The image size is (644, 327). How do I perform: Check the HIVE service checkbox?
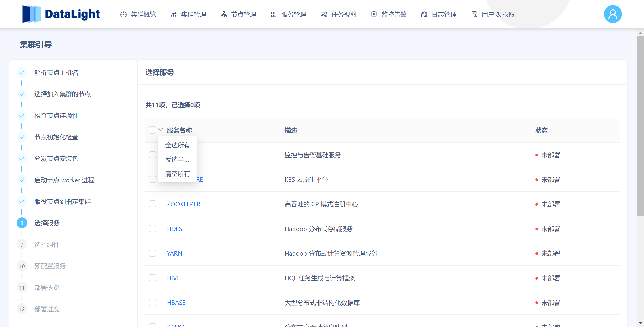153,278
